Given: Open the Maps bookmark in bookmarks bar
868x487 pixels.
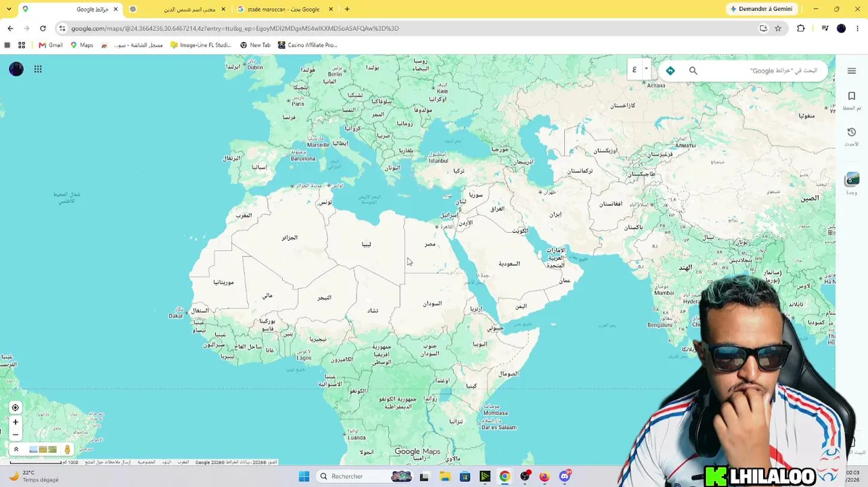Looking at the screenshot, I should pos(82,45).
